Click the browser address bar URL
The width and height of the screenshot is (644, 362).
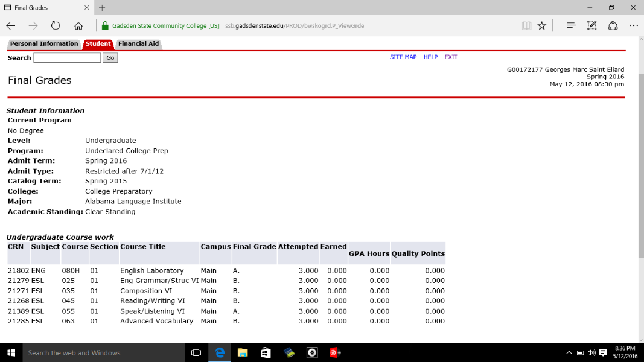pos(295,25)
